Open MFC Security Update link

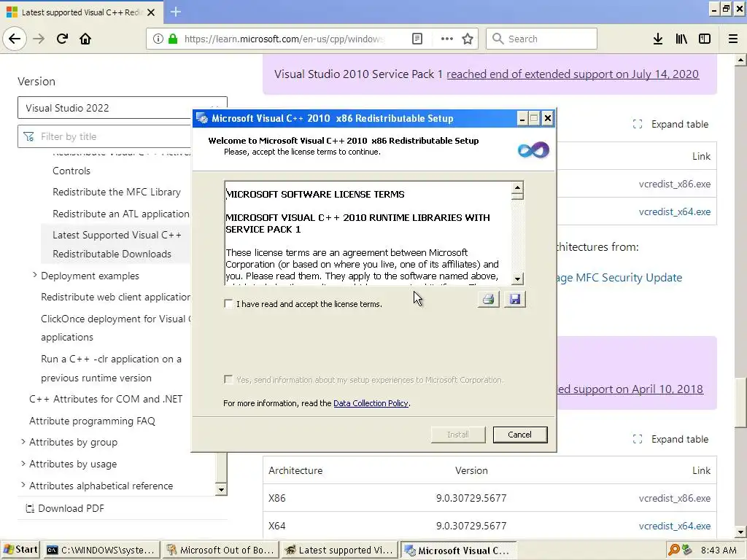(619, 278)
